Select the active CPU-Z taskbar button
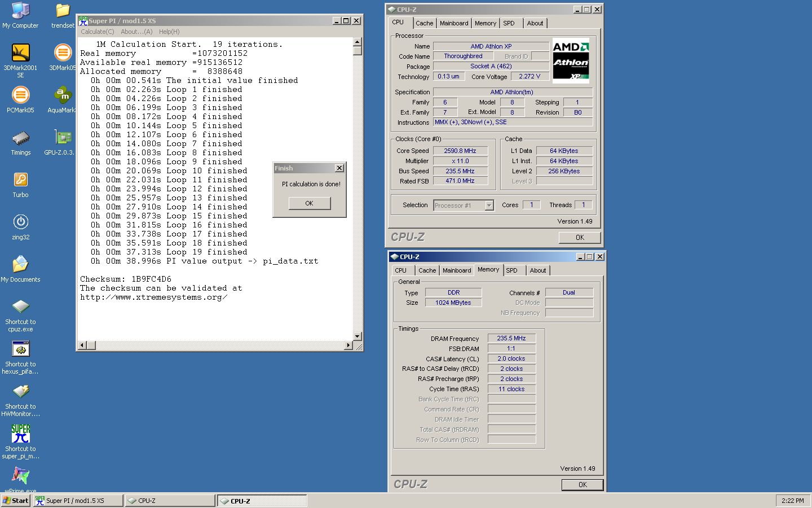Screen dimensions: 812x508 click(x=263, y=501)
